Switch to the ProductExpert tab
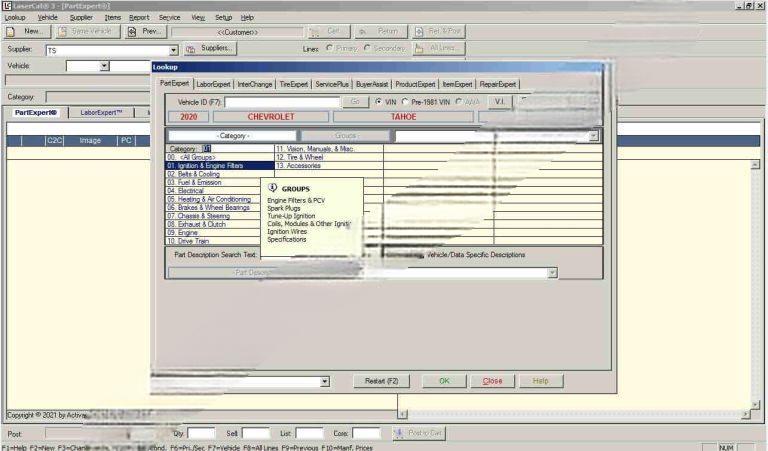Viewport: 768px width, 451px height. (x=415, y=84)
